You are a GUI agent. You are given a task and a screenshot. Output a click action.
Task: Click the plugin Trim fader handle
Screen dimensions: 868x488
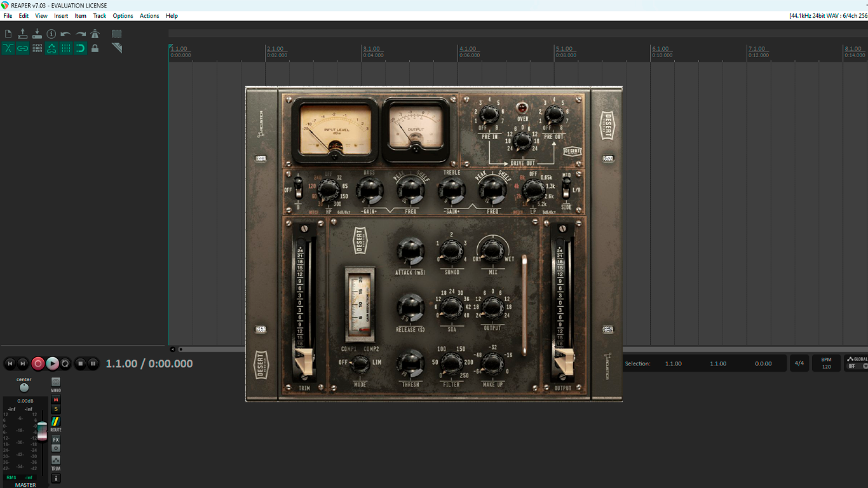point(304,362)
